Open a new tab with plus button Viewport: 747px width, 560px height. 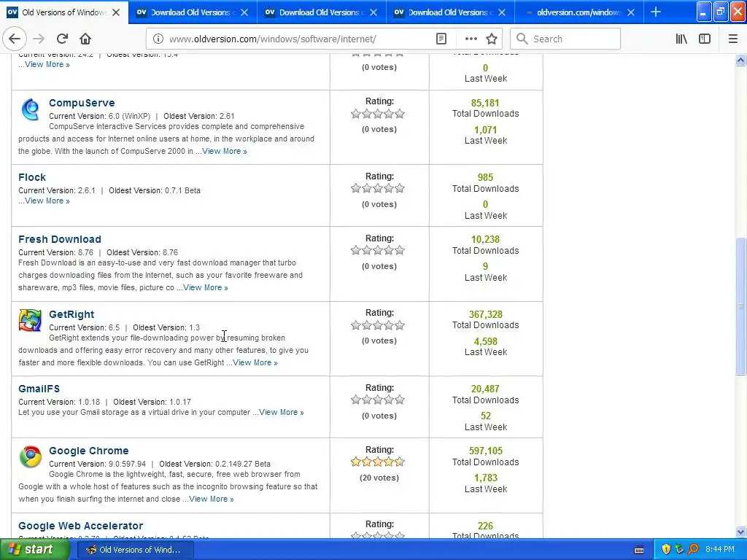(x=656, y=12)
